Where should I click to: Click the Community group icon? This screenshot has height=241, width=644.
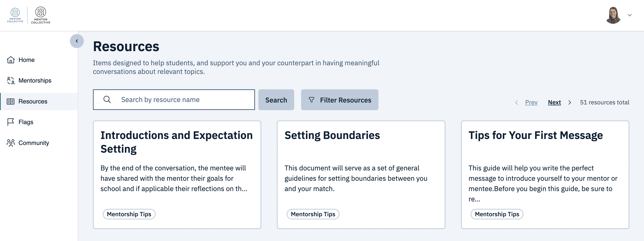coord(11,143)
